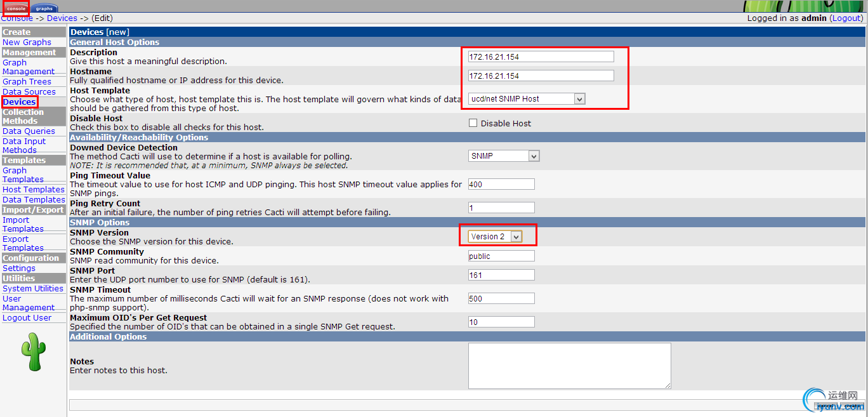868x417 pixels.
Task: Open Data Input Methods in sidebar
Action: click(24, 145)
